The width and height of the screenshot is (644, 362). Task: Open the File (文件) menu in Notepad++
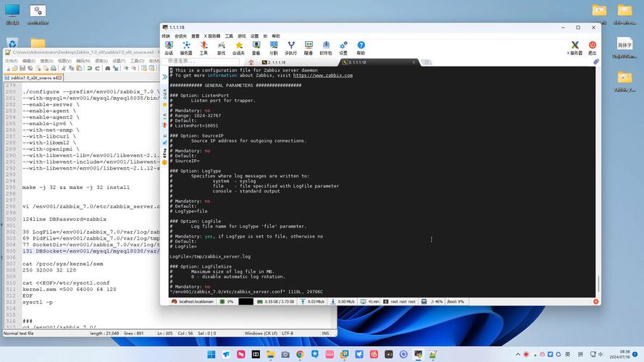point(12,61)
